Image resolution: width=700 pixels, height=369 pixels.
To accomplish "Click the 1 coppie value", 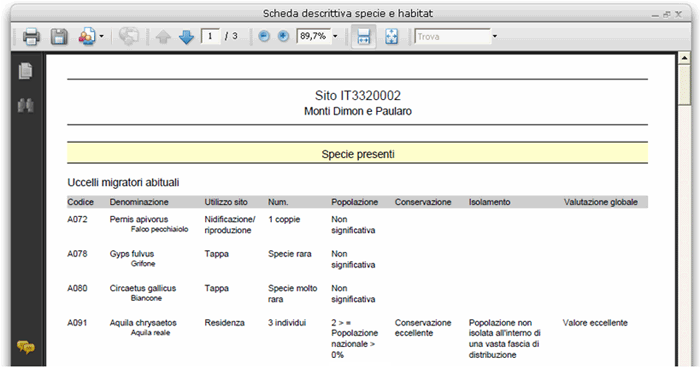I will [284, 220].
